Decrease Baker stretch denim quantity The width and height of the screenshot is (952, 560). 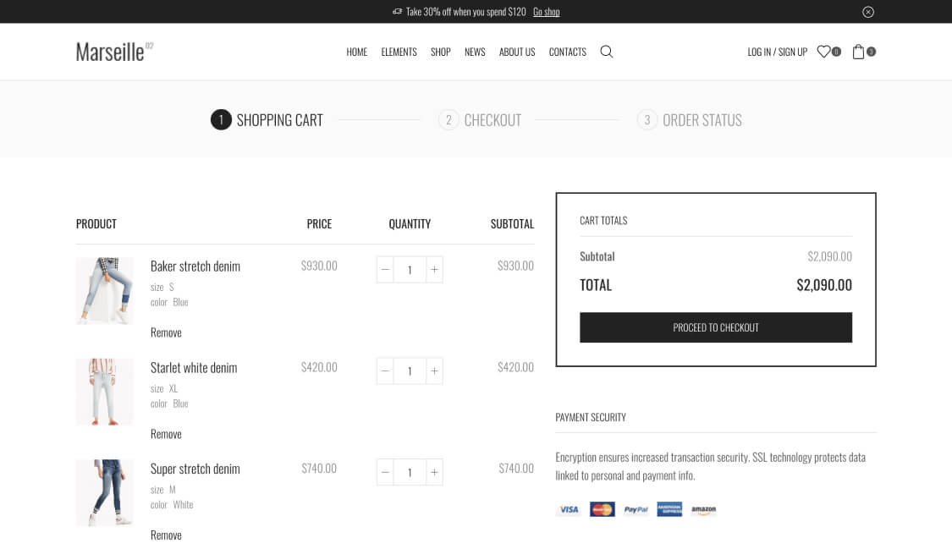click(x=386, y=270)
